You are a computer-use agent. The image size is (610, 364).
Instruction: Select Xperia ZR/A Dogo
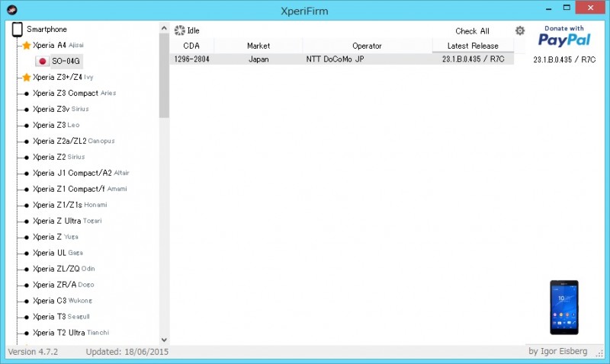(x=63, y=284)
